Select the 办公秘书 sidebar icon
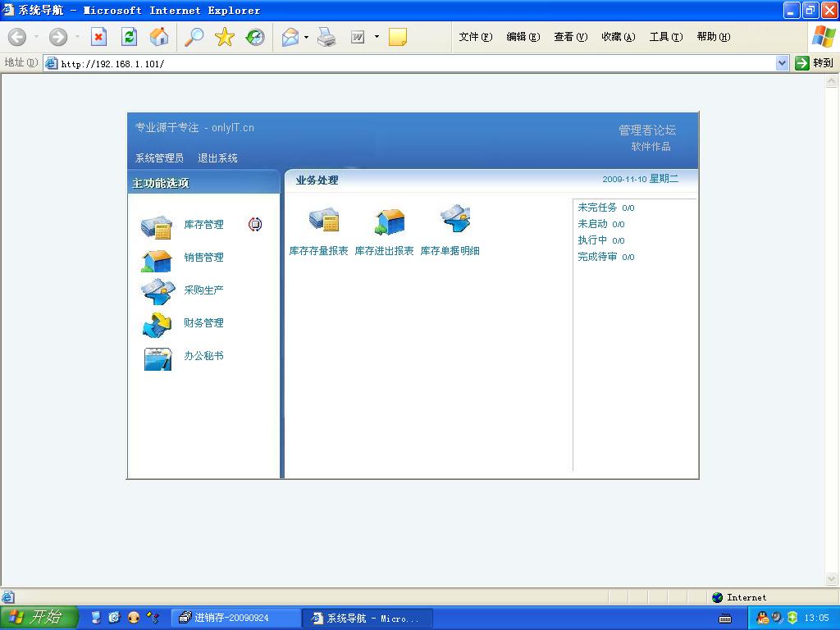 click(x=157, y=358)
